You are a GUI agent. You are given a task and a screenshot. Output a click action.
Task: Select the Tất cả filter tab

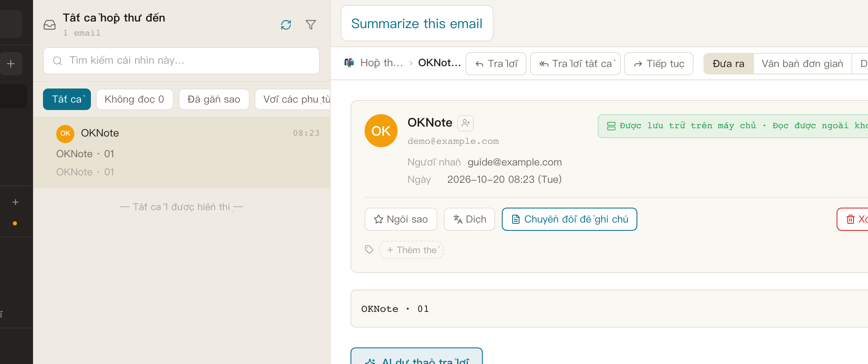coord(67,99)
